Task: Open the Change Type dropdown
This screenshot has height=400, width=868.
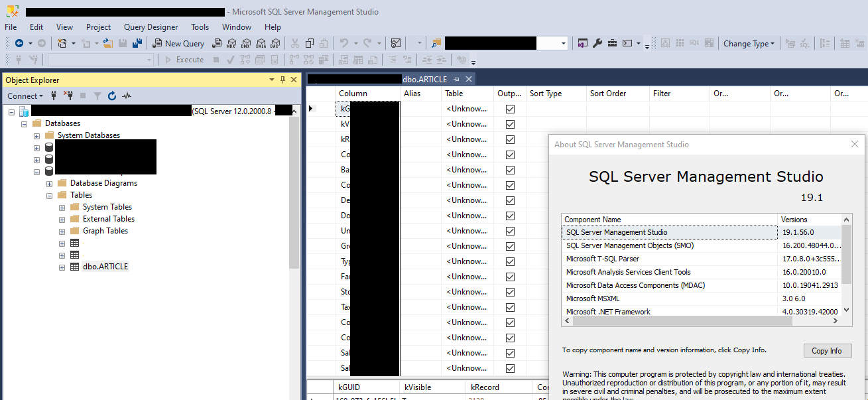Action: coord(749,44)
